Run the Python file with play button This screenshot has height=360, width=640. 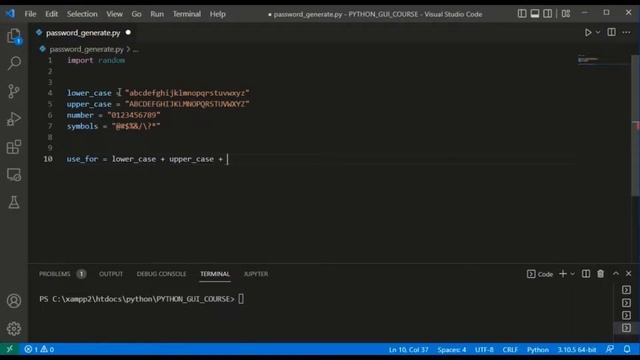click(588, 32)
